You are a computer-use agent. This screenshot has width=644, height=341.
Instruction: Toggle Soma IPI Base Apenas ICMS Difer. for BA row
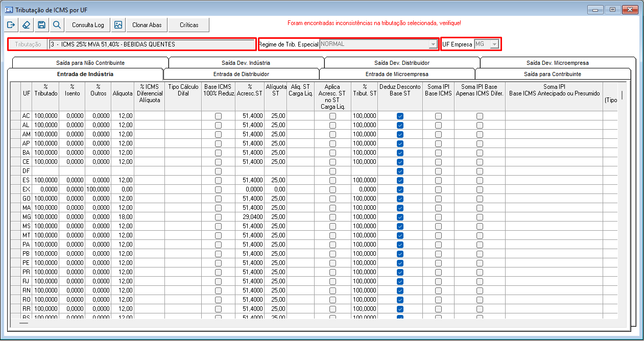tap(480, 153)
